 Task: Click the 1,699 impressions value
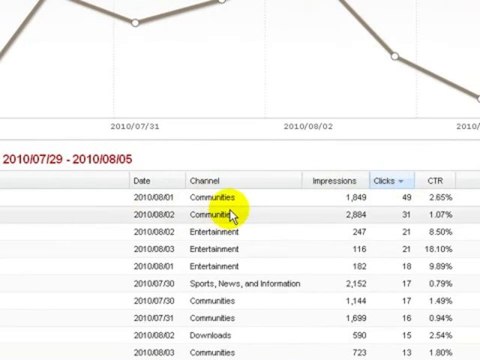356,318
